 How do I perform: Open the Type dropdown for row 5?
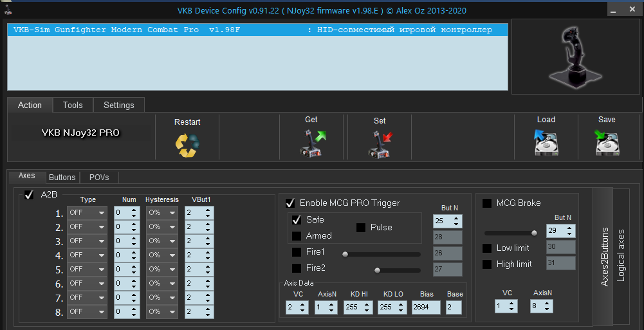coord(87,270)
